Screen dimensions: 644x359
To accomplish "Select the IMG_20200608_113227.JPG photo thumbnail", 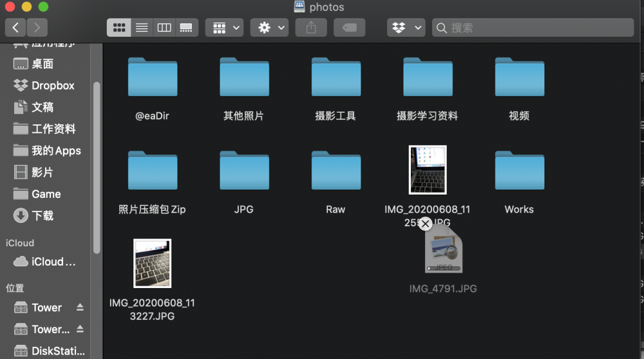I will [x=153, y=263].
